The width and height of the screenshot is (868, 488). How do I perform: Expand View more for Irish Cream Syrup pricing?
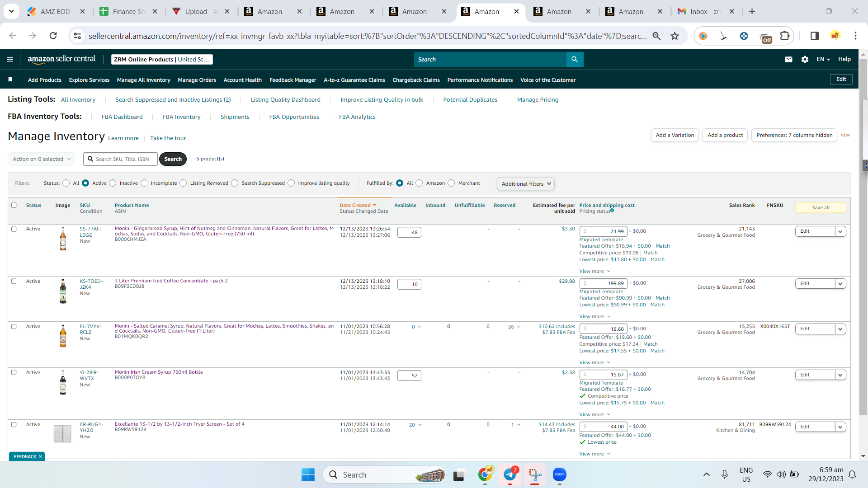tap(595, 414)
